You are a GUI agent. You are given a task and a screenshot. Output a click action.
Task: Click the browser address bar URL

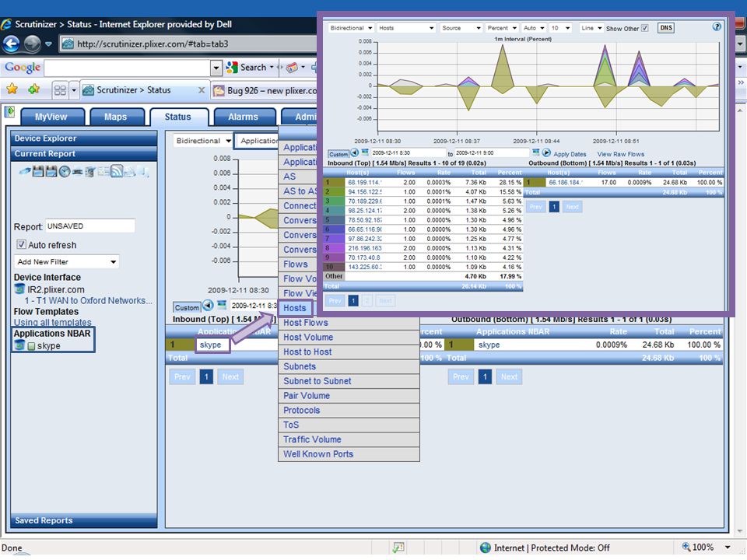coord(153,44)
